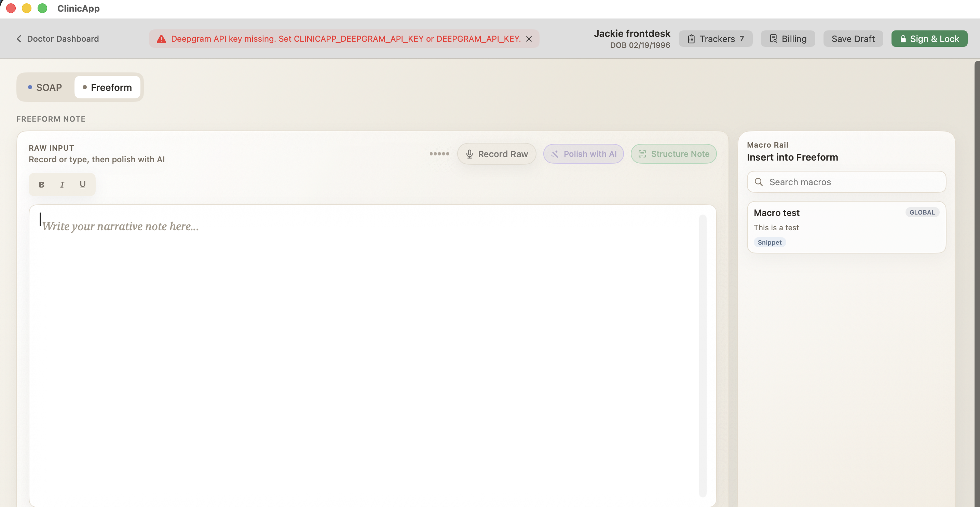Viewport: 980px width, 507px height.
Task: Toggle underline formatting in the note toolbar
Action: (x=83, y=184)
